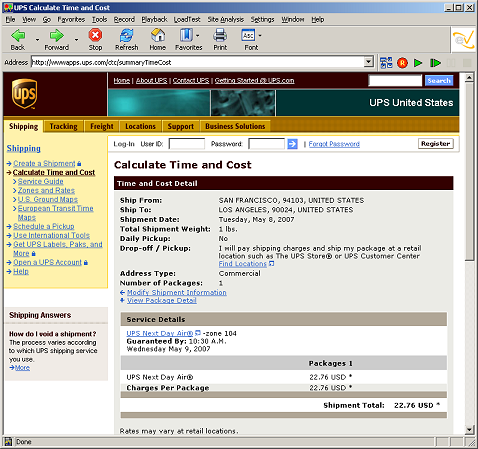Open U.S. Ground Maps link
Viewport: 478px width, 449px height.
pos(48,199)
